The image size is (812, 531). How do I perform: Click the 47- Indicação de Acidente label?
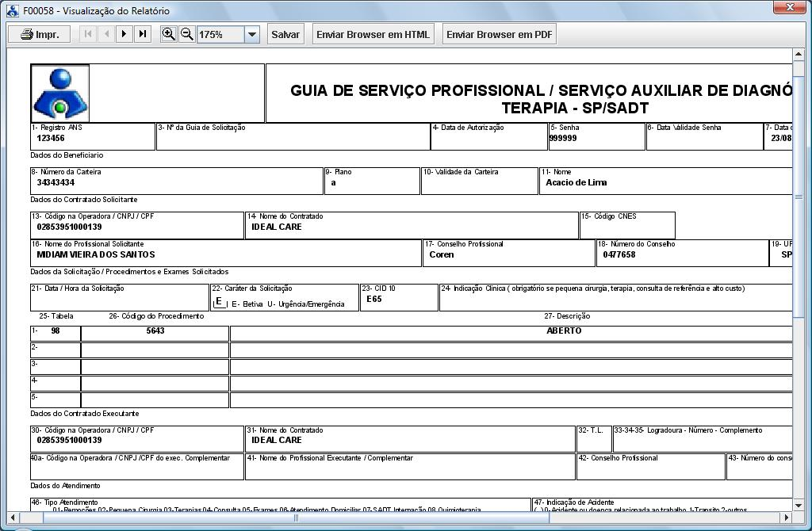[574, 502]
